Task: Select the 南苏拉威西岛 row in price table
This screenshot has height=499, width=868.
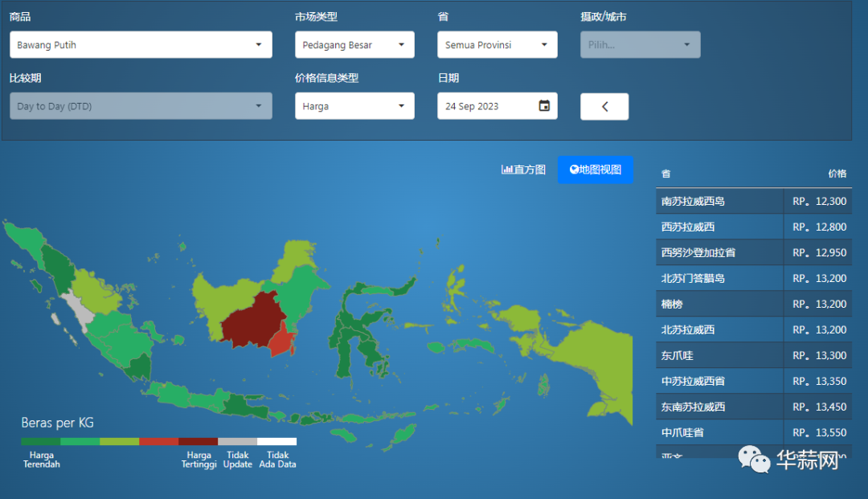Action: tap(753, 202)
